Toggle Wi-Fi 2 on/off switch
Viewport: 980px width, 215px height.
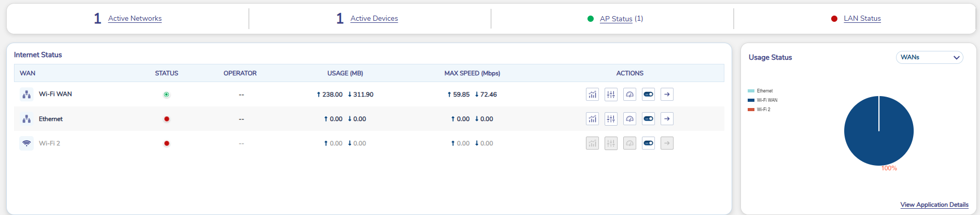click(x=648, y=143)
